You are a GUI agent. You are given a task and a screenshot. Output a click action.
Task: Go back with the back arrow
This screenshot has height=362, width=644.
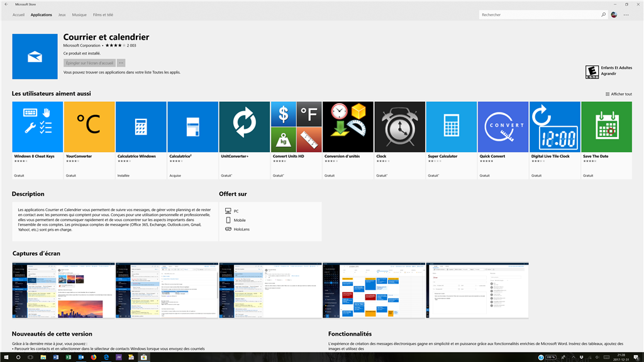tap(6, 4)
